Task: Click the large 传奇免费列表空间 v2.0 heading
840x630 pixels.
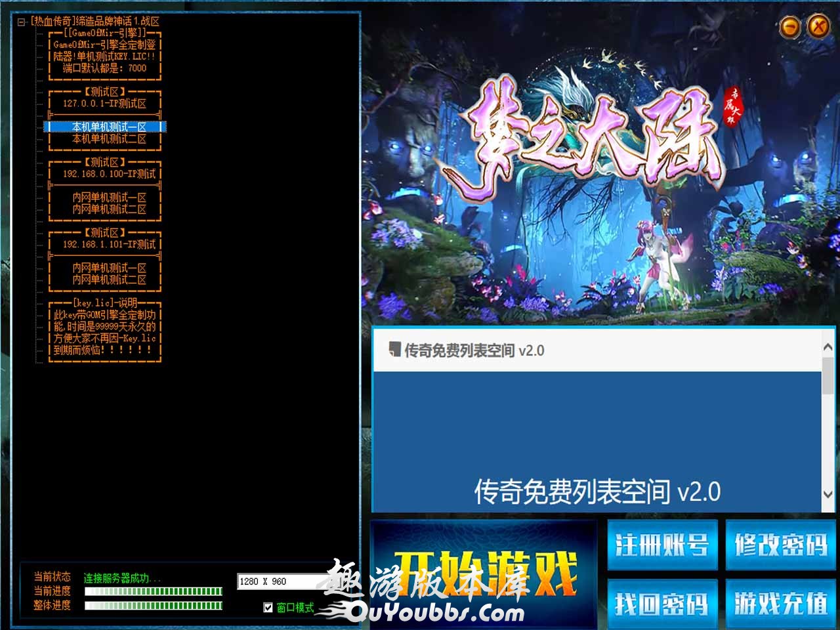Action: 597,492
